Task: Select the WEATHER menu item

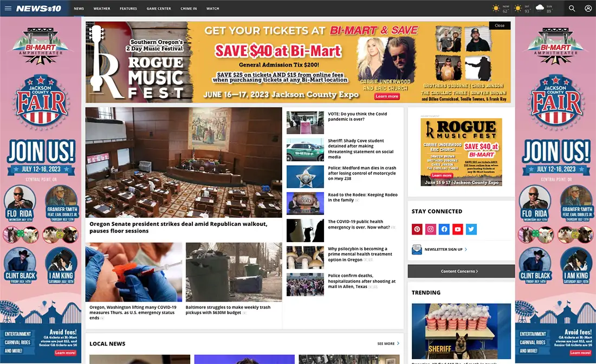Action: click(x=102, y=8)
